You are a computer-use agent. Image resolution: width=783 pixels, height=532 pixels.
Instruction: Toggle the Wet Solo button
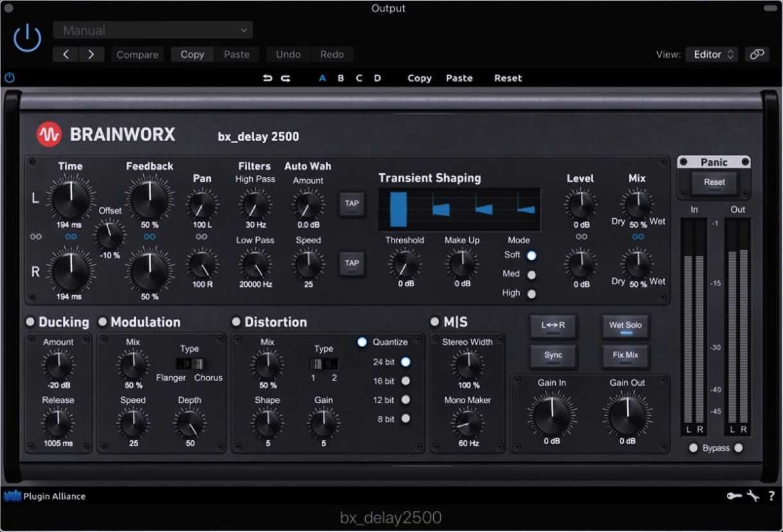click(x=625, y=325)
